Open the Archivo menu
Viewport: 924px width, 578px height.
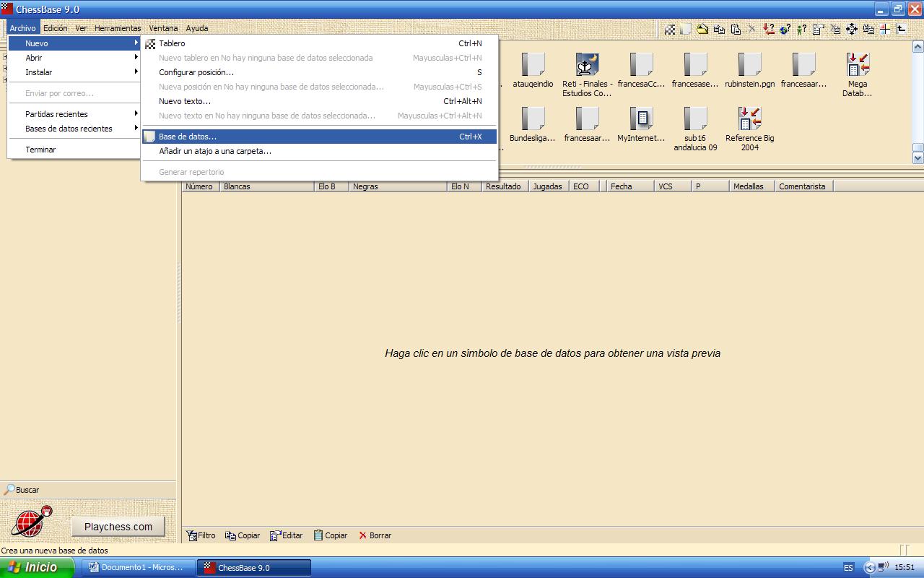tap(22, 28)
